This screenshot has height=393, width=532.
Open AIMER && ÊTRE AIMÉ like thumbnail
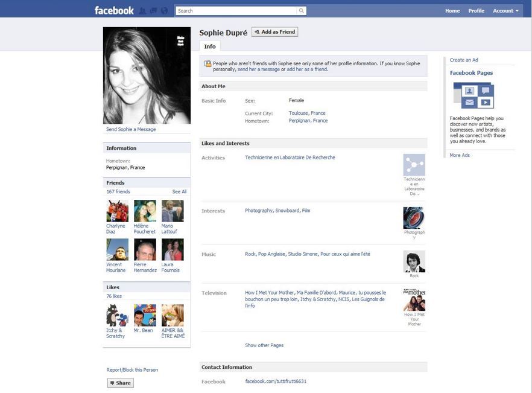click(x=173, y=315)
